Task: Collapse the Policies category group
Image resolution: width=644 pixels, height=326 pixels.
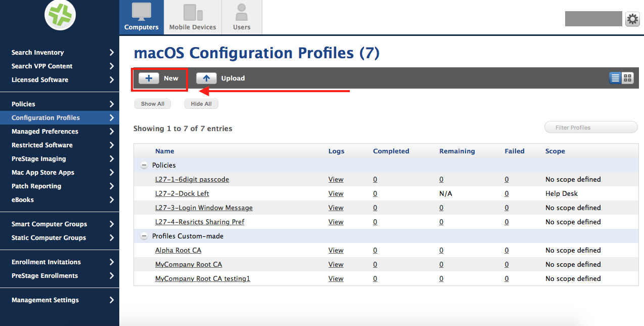Action: tap(144, 165)
